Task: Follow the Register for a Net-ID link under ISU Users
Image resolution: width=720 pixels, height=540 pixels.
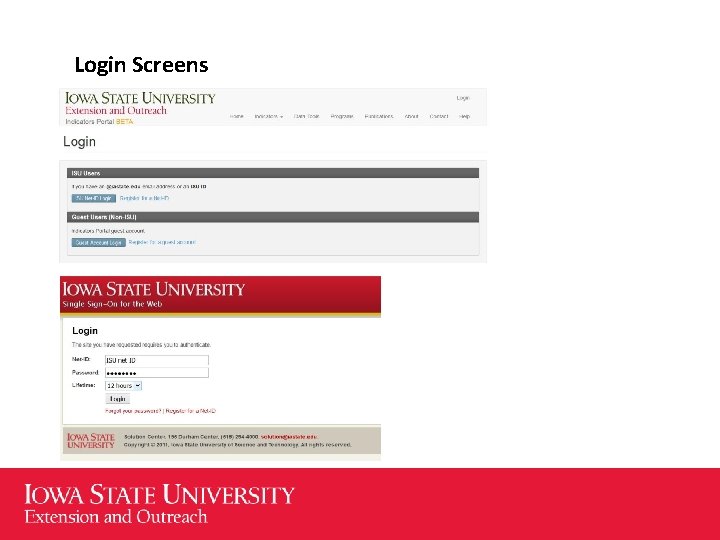Action: click(x=144, y=198)
